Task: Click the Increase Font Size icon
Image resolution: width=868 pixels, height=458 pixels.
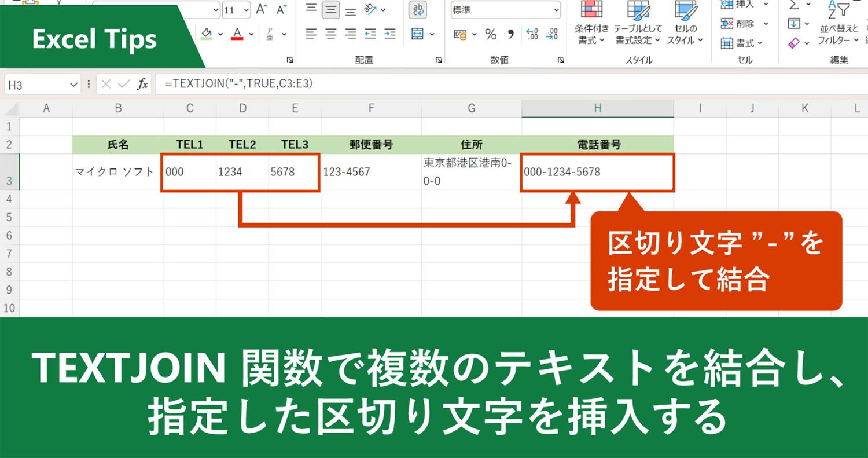Action: 262,9
